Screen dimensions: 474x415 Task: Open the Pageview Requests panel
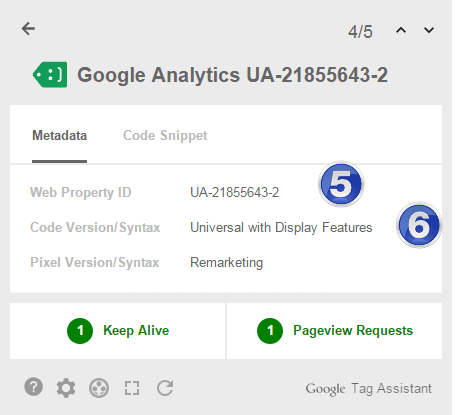(334, 331)
